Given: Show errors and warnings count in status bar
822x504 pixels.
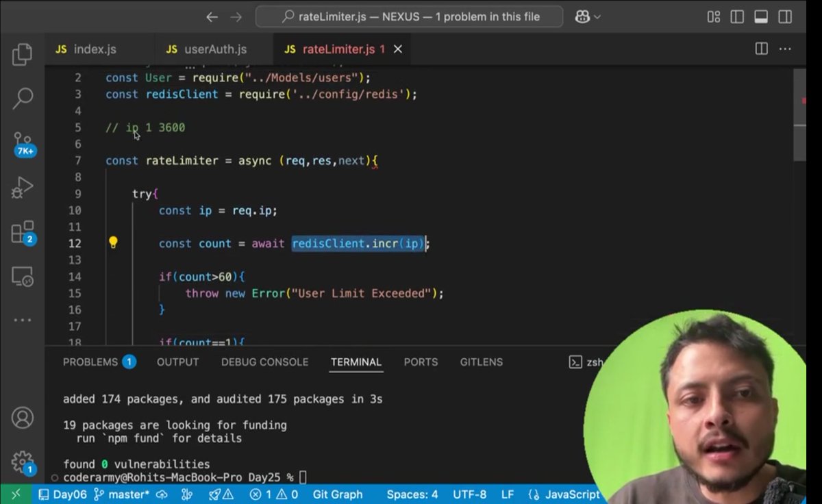Looking at the screenshot, I should (x=273, y=494).
